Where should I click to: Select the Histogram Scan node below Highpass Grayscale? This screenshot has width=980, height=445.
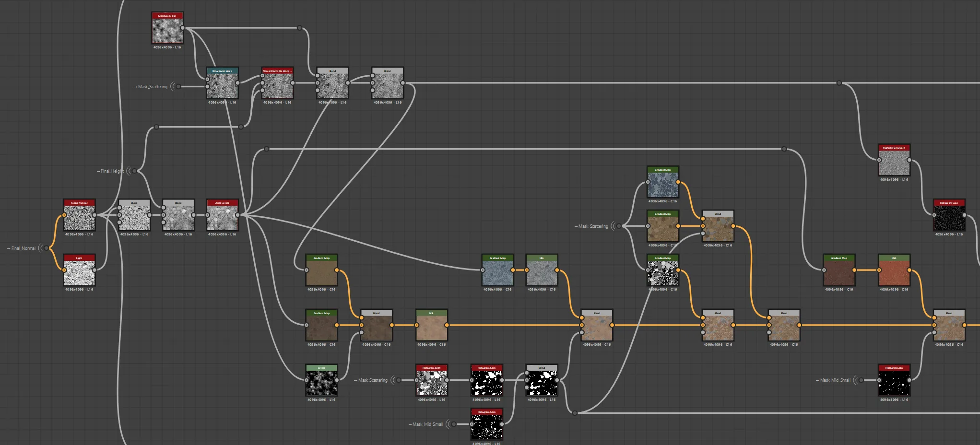tap(949, 215)
